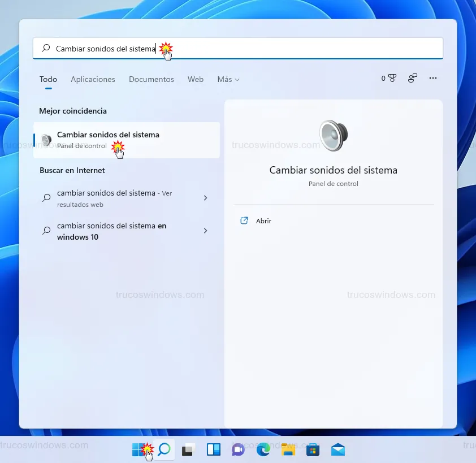Click the Windows Start button
The height and width of the screenshot is (463, 476).
pyautogui.click(x=139, y=449)
